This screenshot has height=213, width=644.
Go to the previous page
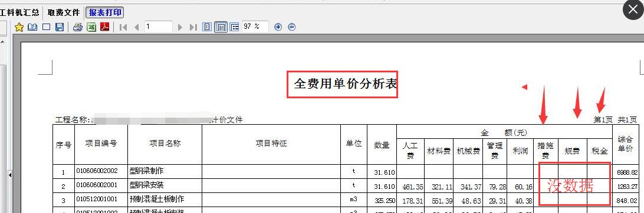tap(136, 27)
